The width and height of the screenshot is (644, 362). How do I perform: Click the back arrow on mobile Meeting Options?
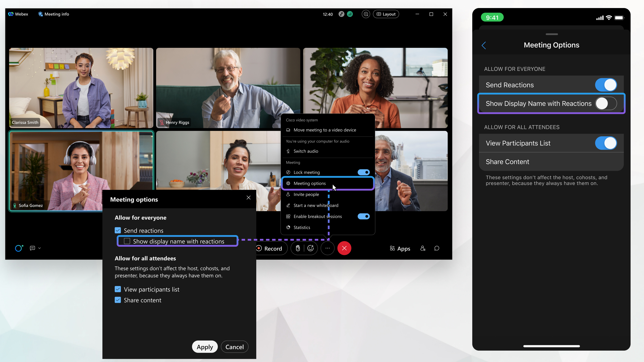(x=484, y=45)
